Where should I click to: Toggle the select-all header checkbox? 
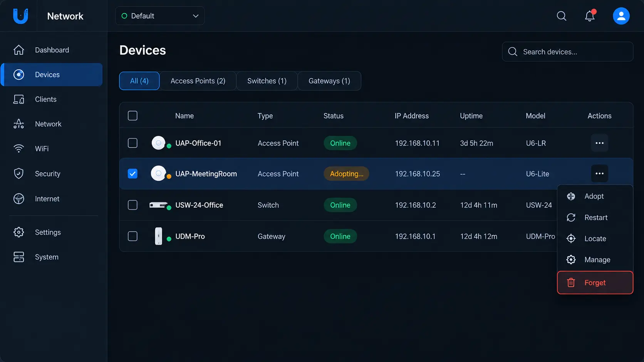point(132,116)
